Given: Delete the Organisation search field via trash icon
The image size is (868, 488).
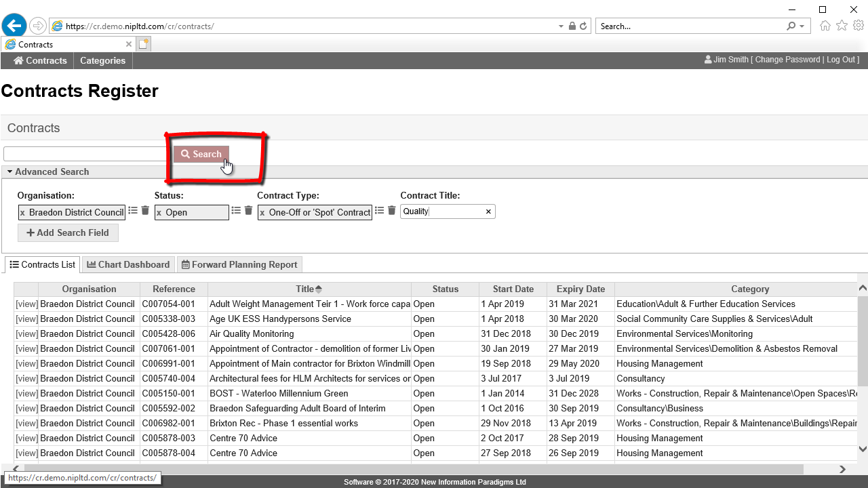Looking at the screenshot, I should pos(145,211).
